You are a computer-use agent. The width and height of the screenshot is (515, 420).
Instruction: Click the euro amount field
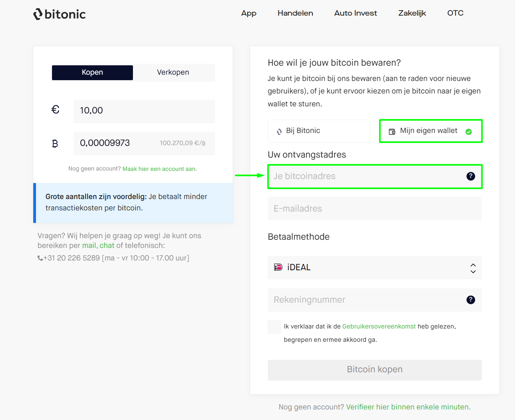[x=144, y=111]
